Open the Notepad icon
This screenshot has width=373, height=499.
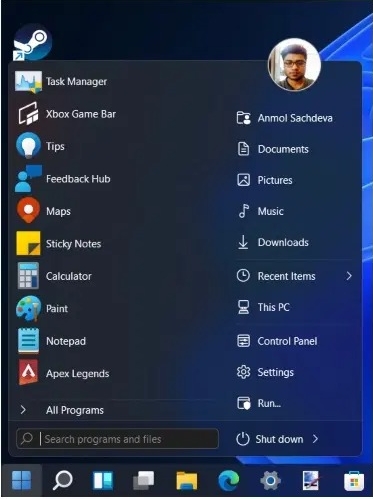coord(28,341)
